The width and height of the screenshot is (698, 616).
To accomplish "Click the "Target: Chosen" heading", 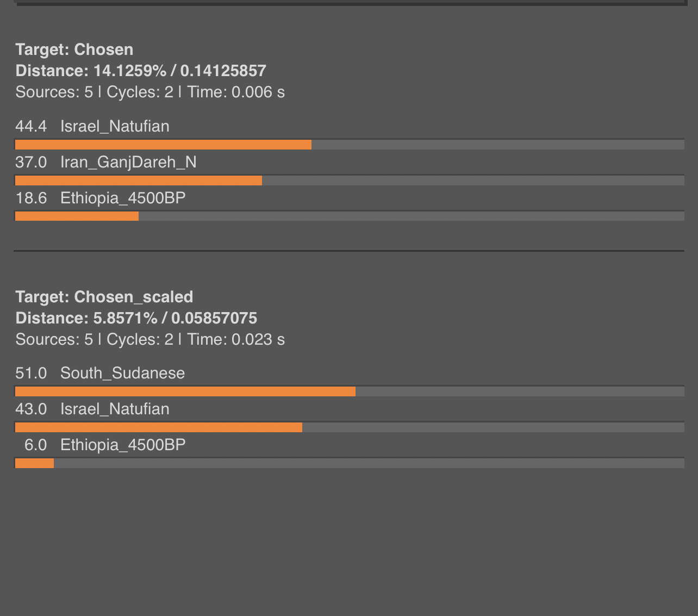I will click(74, 49).
